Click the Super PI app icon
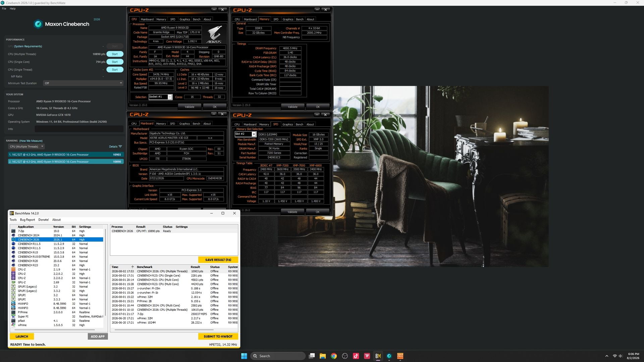Screen dimensions: 644x362 click(13, 316)
